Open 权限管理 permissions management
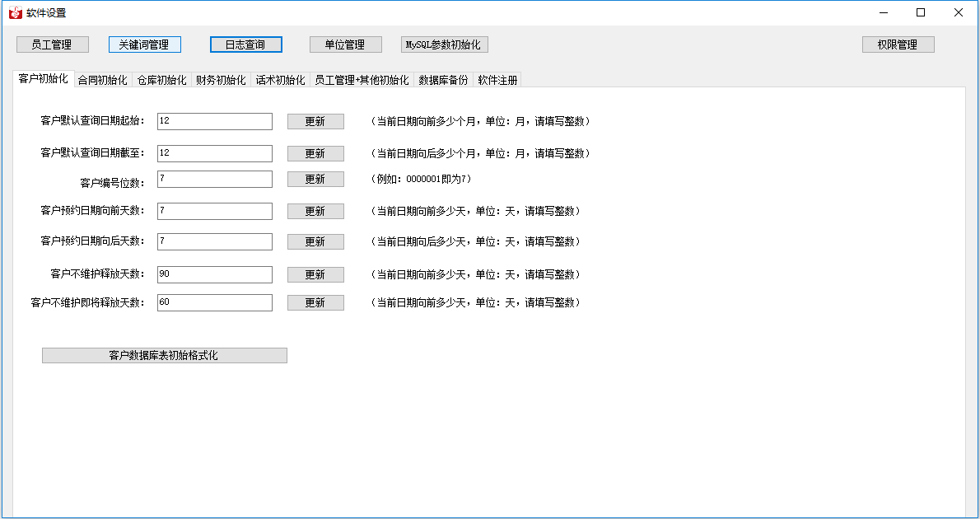This screenshot has height=519, width=980. (x=898, y=44)
